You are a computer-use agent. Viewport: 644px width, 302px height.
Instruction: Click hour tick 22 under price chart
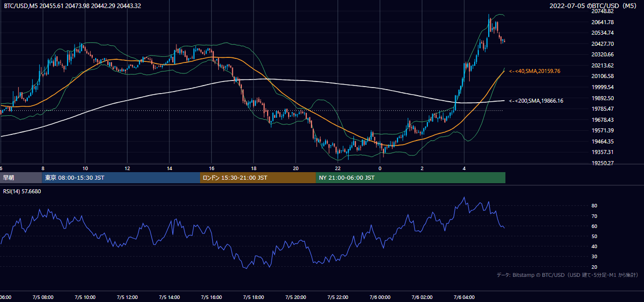[x=338, y=169]
